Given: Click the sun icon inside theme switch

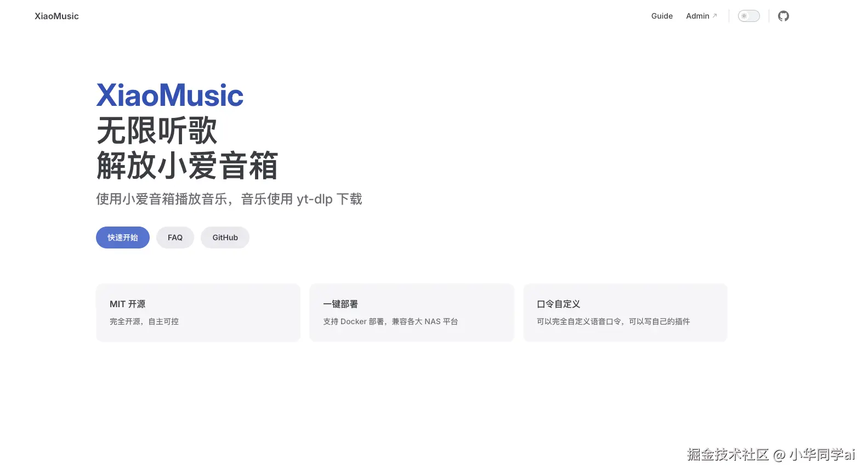Looking at the screenshot, I should pos(744,16).
